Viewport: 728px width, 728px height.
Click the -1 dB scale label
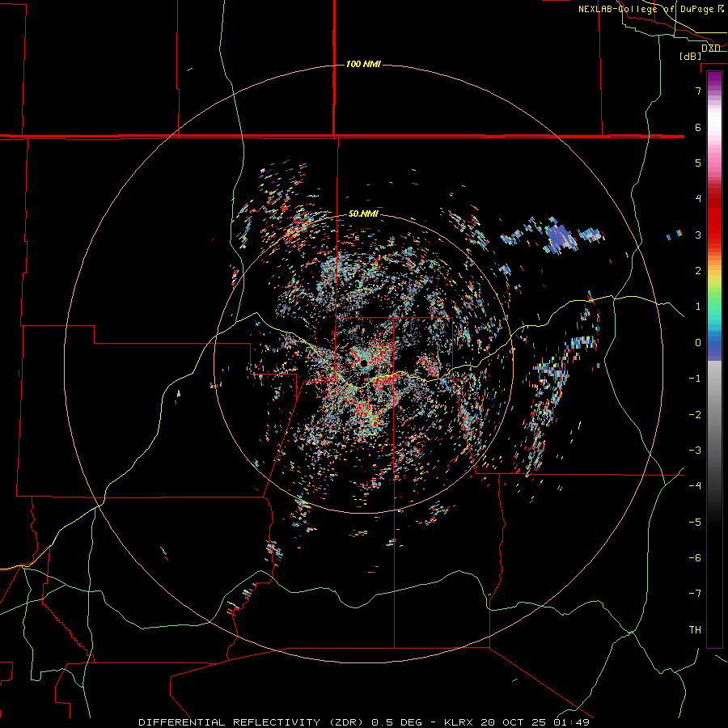point(695,379)
